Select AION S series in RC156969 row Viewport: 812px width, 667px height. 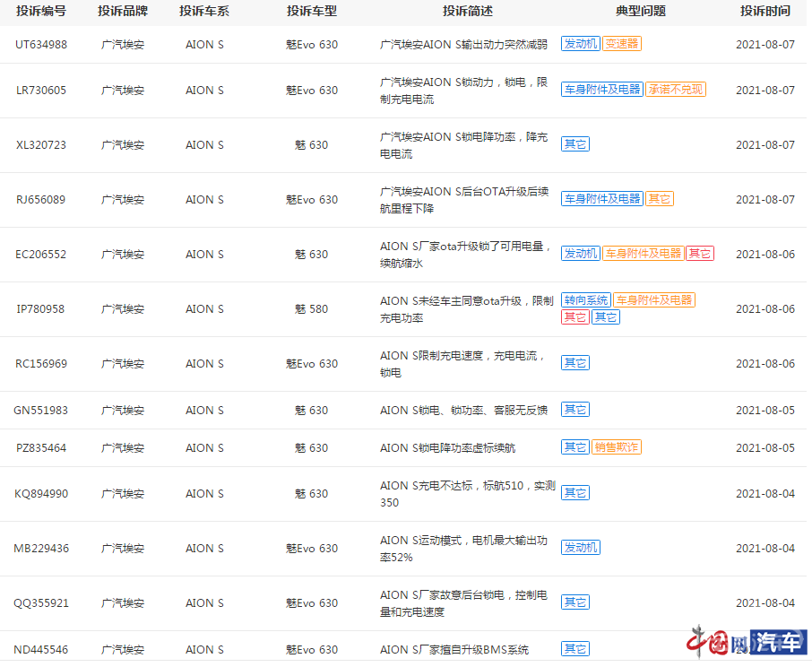[x=204, y=364]
